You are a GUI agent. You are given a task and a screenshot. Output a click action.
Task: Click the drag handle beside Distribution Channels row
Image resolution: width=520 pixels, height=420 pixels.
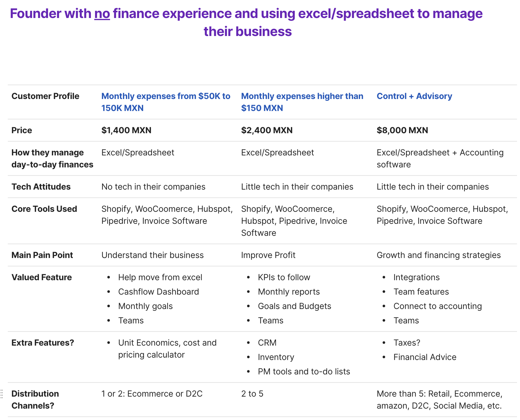point(1,394)
